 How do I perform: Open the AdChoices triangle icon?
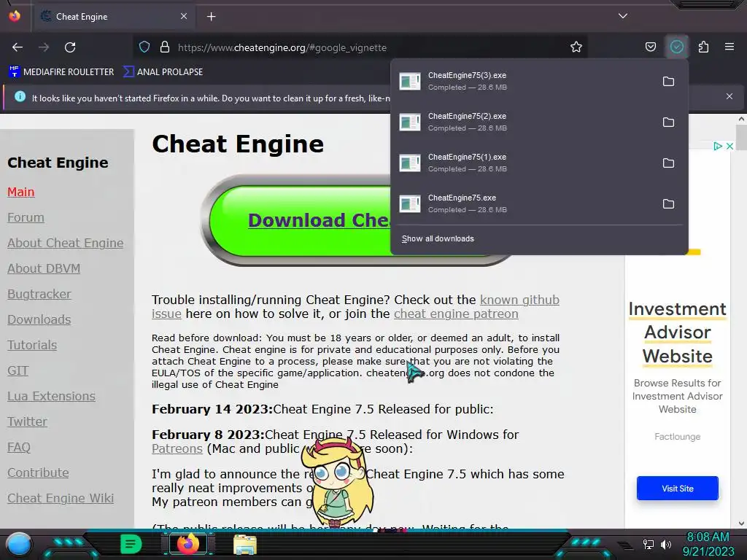[718, 146]
